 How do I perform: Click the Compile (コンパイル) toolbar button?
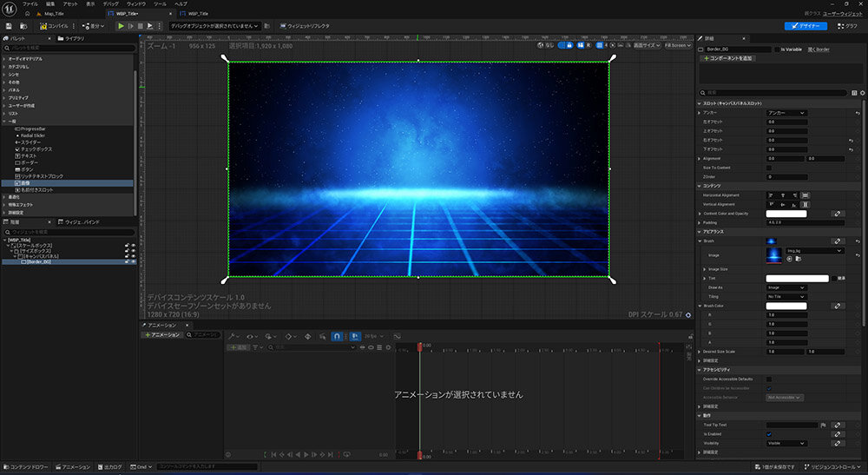pos(53,26)
